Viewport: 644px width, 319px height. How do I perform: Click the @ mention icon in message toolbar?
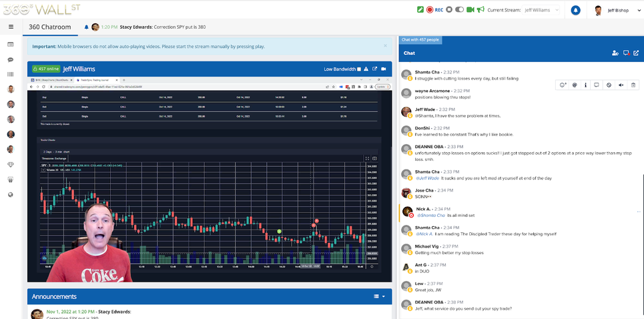575,85
